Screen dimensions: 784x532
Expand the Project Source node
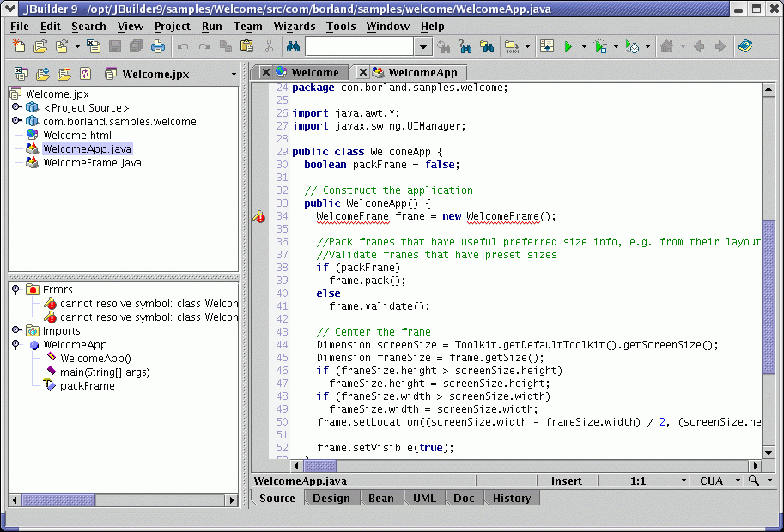pos(16,108)
